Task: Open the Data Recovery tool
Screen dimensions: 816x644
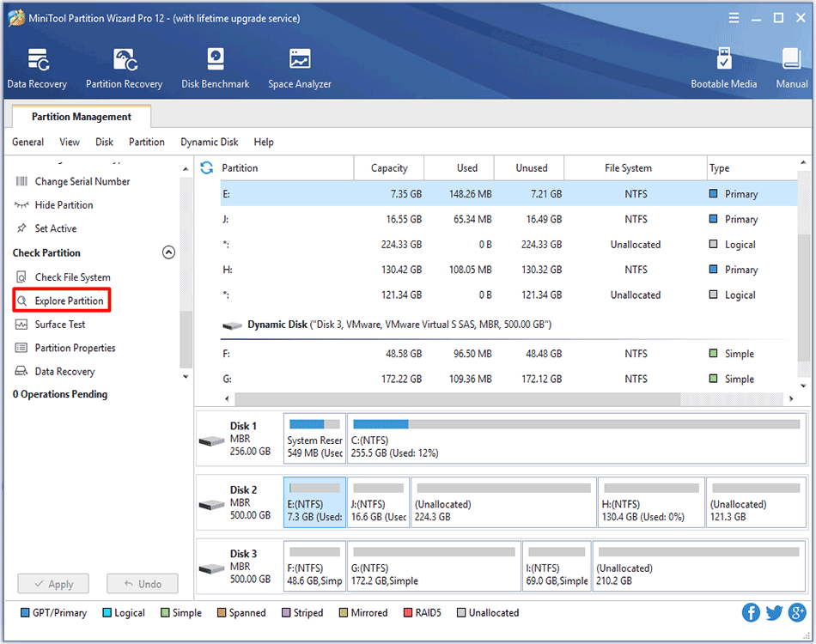Action: coord(36,67)
